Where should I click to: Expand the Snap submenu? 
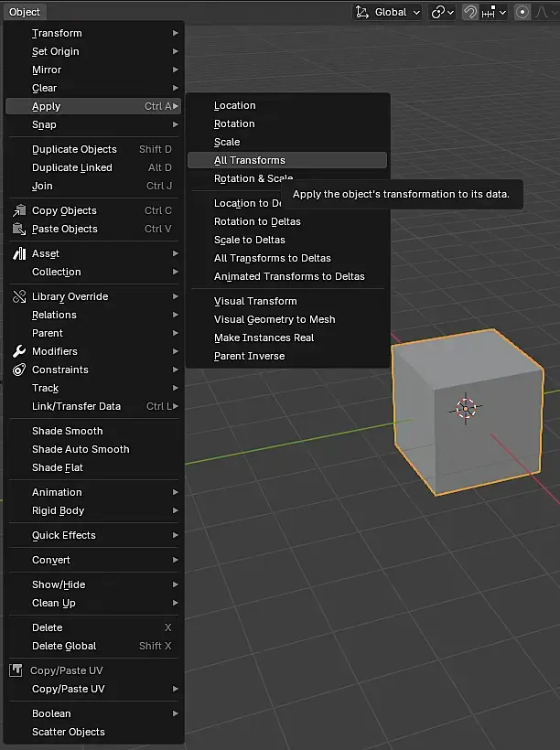point(93,124)
